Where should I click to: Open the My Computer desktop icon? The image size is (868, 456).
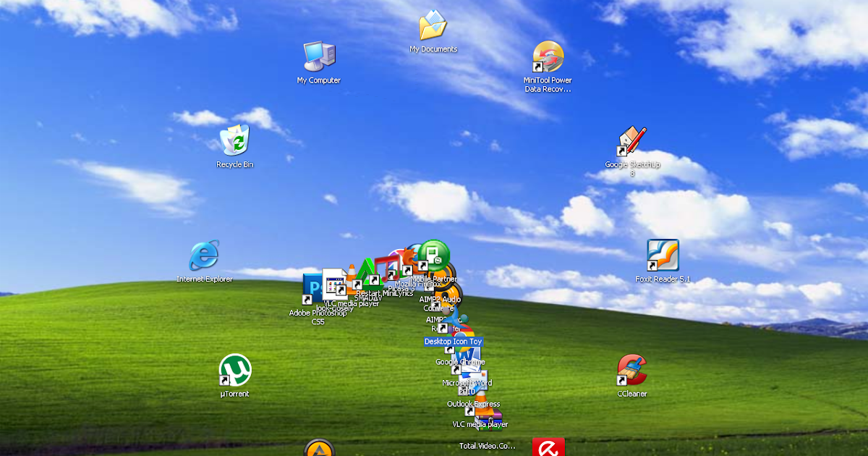(x=319, y=56)
